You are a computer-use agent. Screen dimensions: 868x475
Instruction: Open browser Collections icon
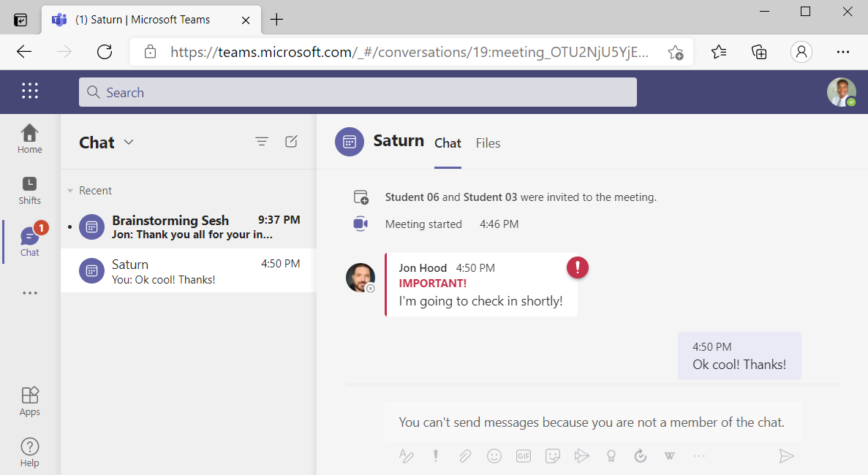tap(759, 52)
